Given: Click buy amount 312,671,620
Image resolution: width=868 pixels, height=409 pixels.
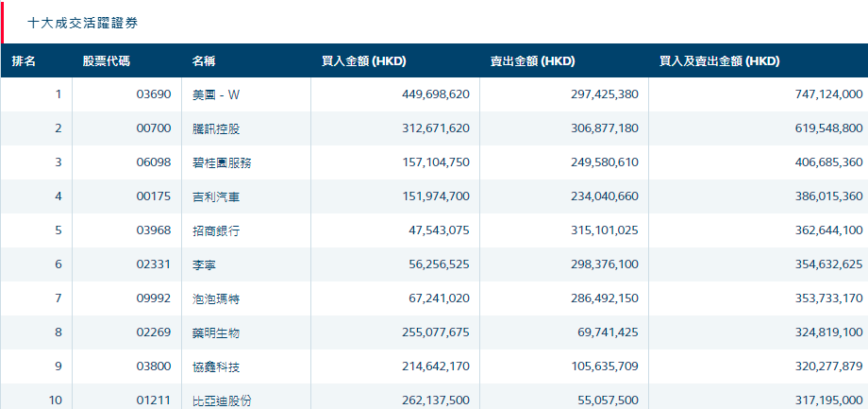Looking at the screenshot, I should coord(436,128).
